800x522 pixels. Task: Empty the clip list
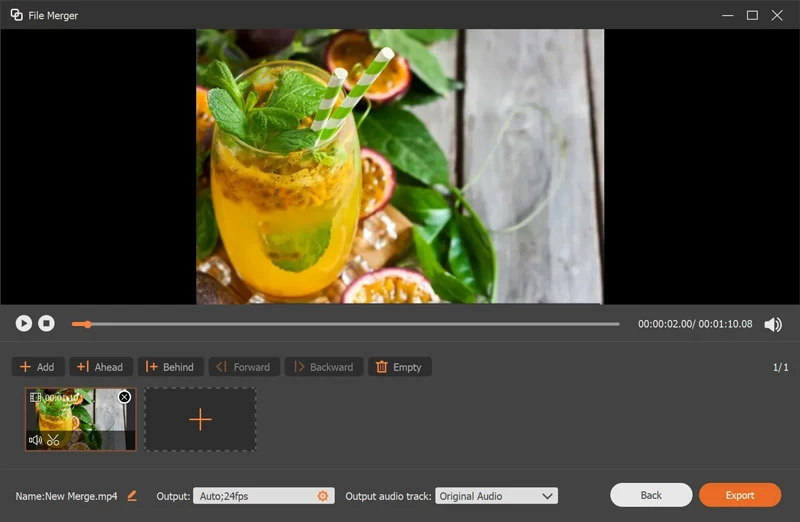399,367
